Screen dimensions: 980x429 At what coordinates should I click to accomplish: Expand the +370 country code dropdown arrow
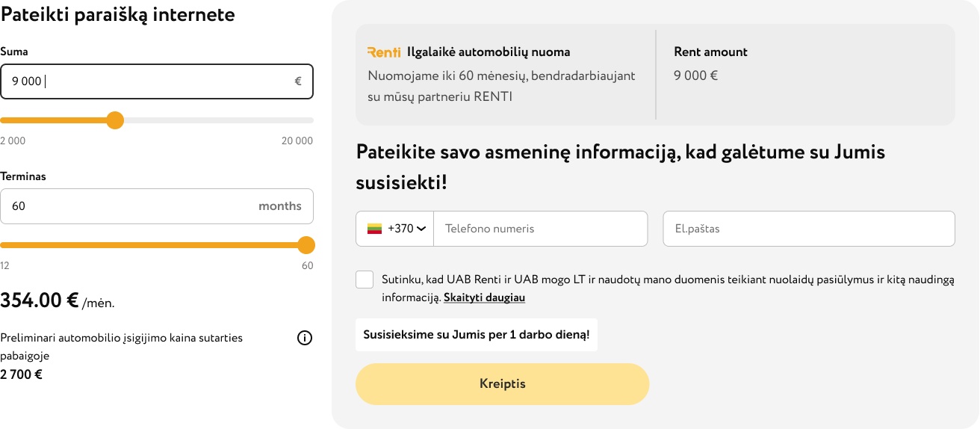point(421,229)
